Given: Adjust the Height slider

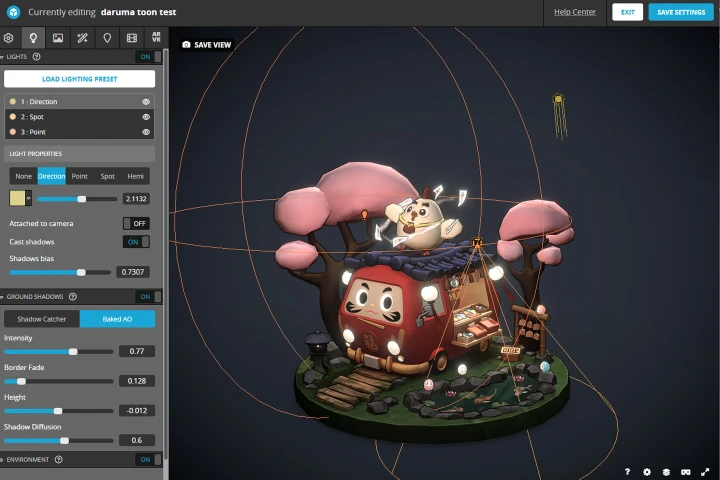Looking at the screenshot, I should [59, 411].
